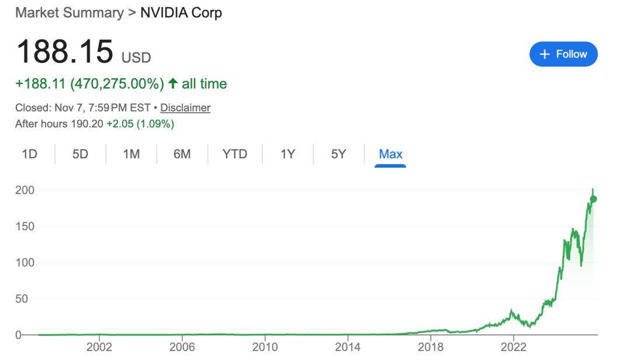Click the plus icon in Follow button

pyautogui.click(x=545, y=54)
